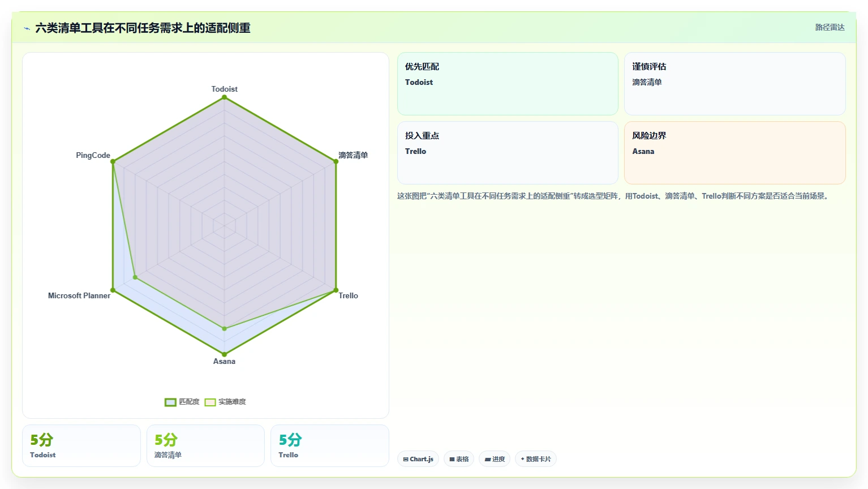The height and width of the screenshot is (489, 868).
Task: Click the 匹配度 legend color box
Action: coord(170,402)
